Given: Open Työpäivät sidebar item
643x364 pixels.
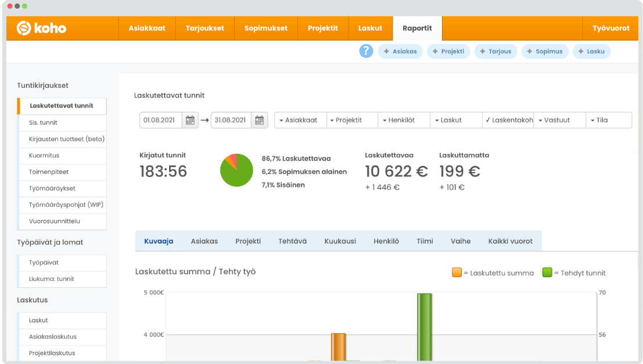Looking at the screenshot, I should [x=62, y=262].
